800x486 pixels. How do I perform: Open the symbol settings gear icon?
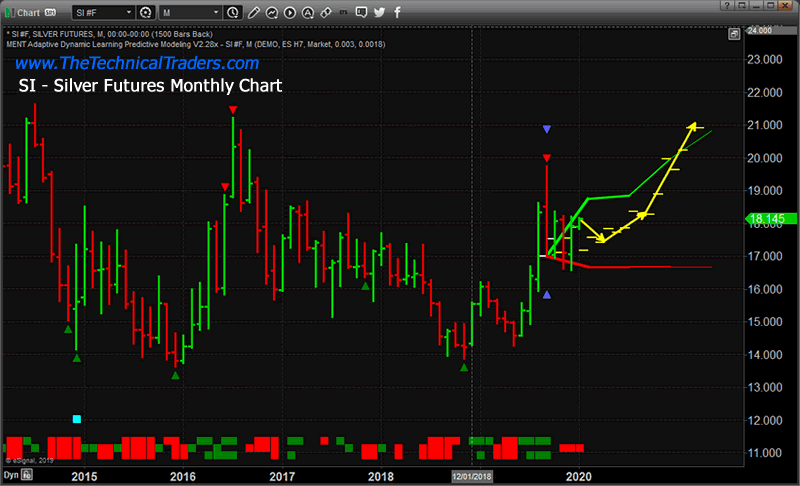pyautogui.click(x=145, y=13)
